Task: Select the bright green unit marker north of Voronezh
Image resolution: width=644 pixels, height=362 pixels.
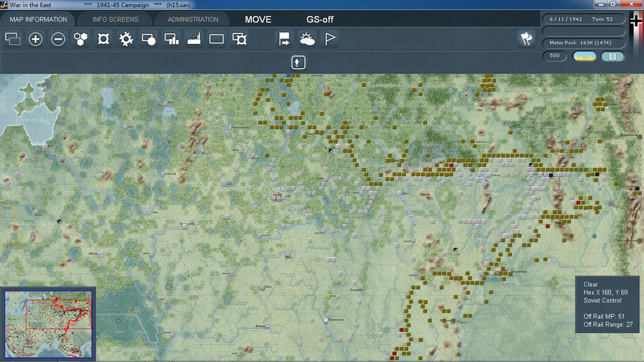Action: pos(329,297)
